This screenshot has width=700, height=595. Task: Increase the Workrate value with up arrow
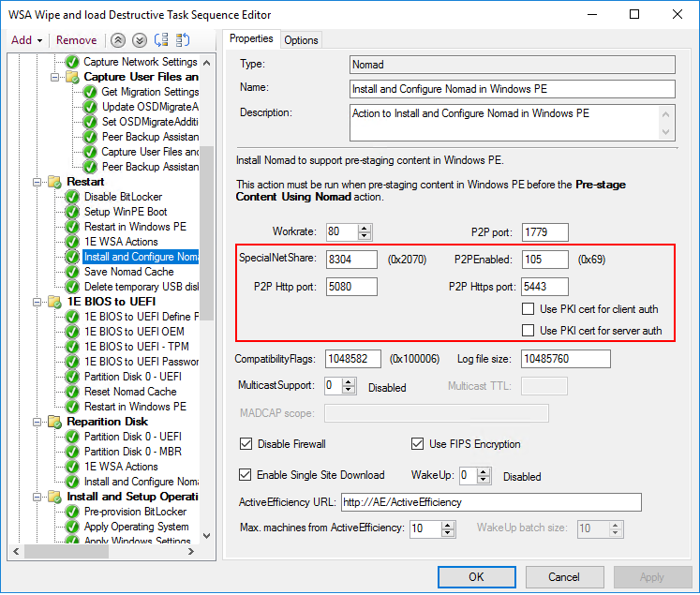tap(365, 228)
